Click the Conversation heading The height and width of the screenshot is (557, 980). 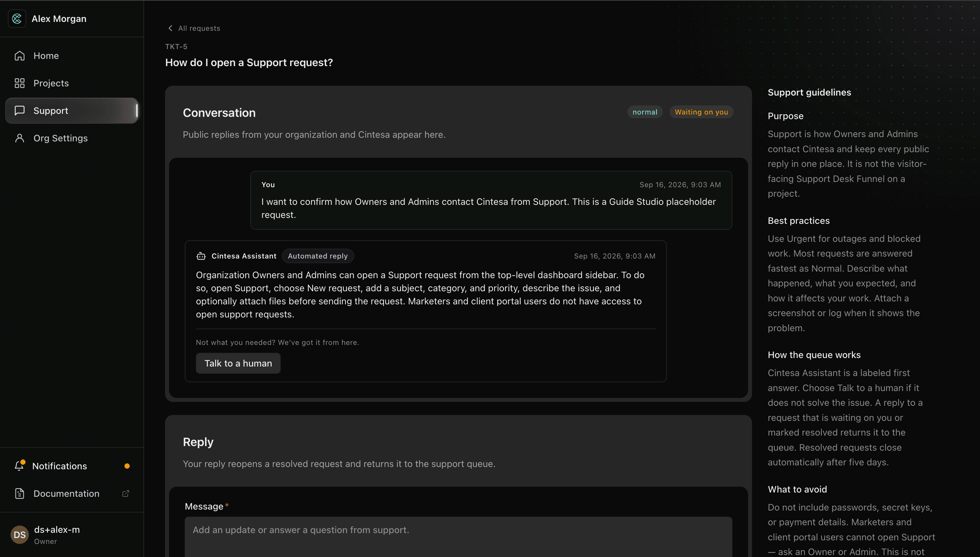click(219, 113)
